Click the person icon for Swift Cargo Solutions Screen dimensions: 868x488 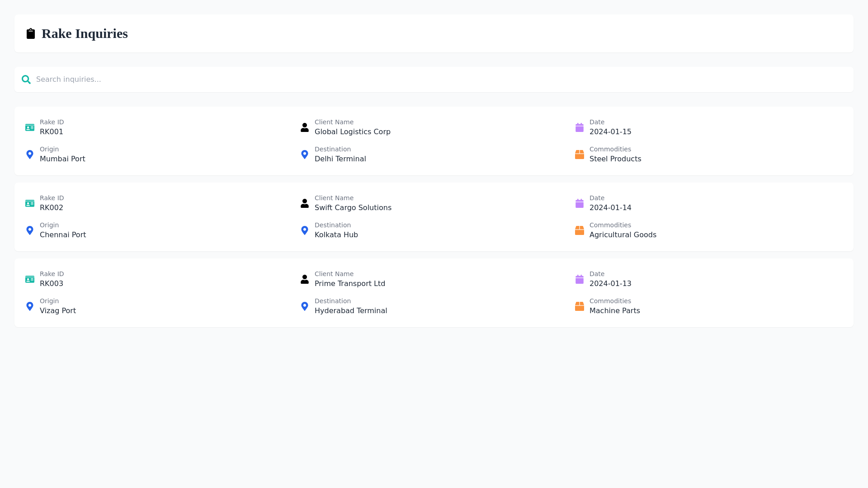click(x=305, y=203)
